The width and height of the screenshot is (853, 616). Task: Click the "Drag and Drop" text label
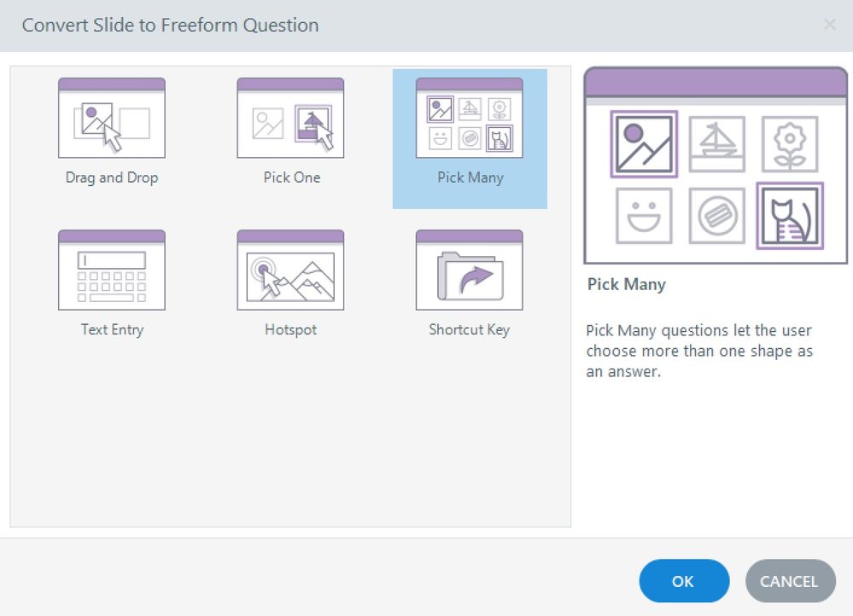click(x=112, y=178)
